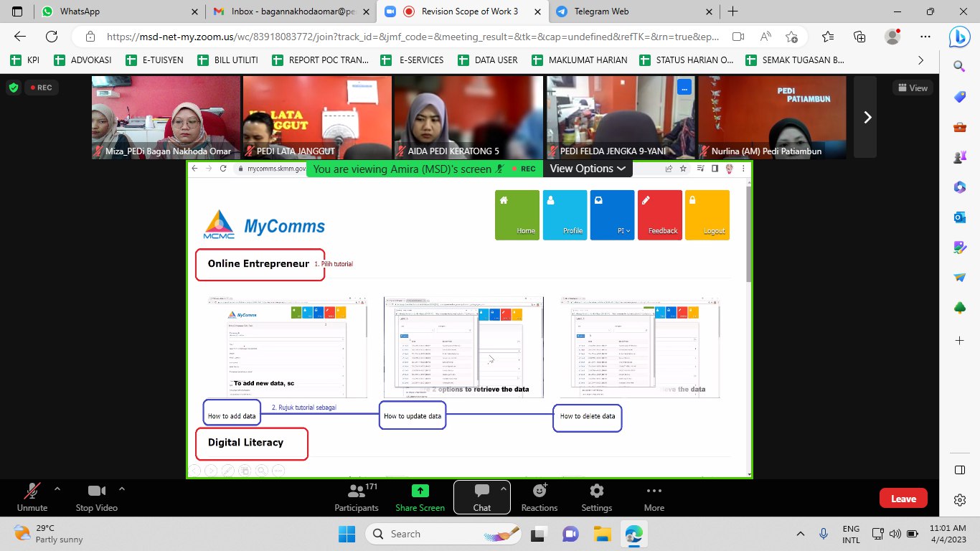980x551 pixels.
Task: Click the yellow Logout tile
Action: click(x=707, y=215)
